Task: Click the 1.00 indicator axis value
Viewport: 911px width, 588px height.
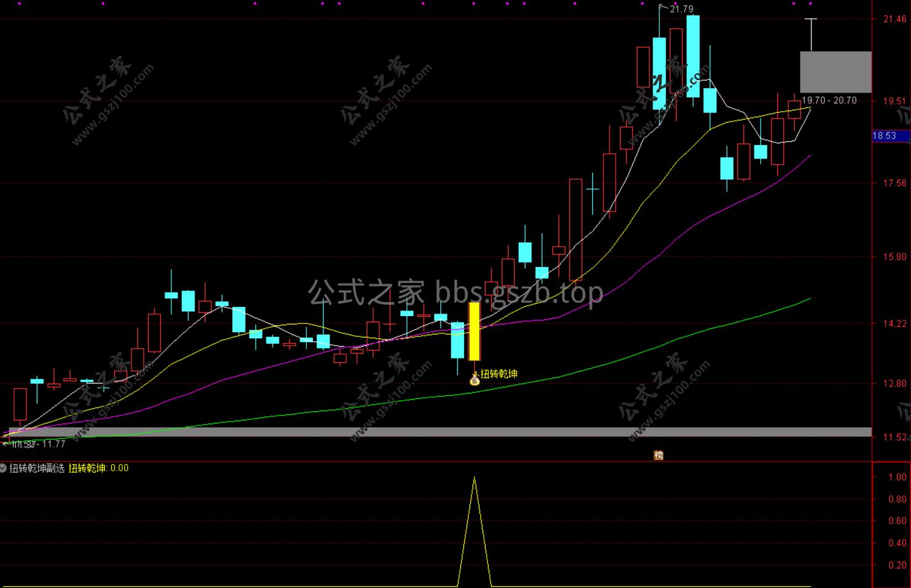Action: point(897,477)
